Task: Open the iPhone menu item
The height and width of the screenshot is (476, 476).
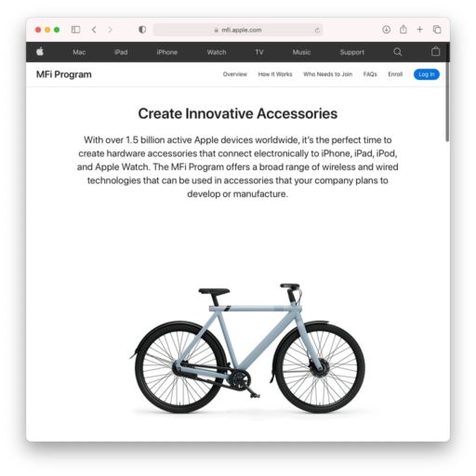Action: [x=167, y=52]
